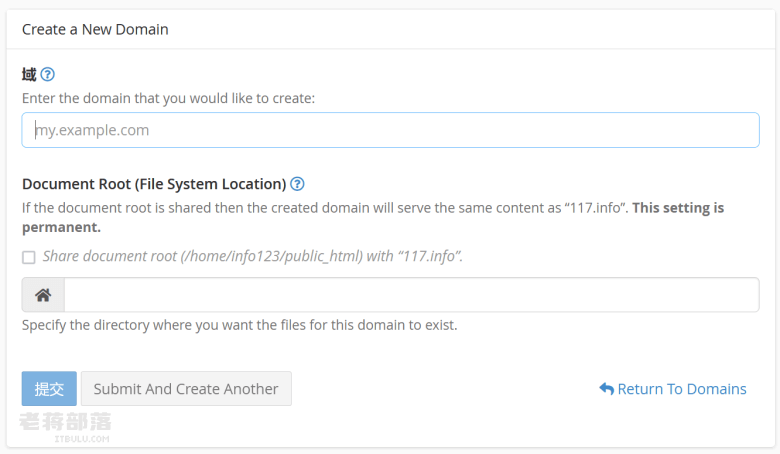Click the blue 提交 submit button

(x=49, y=389)
